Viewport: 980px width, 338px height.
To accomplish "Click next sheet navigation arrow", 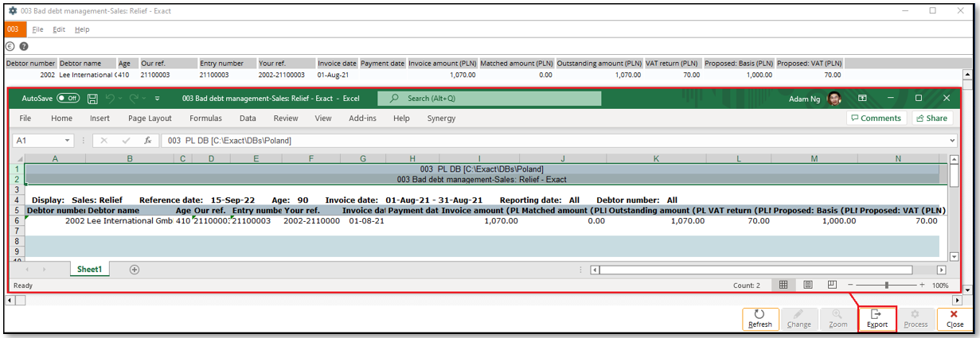I will (x=44, y=270).
